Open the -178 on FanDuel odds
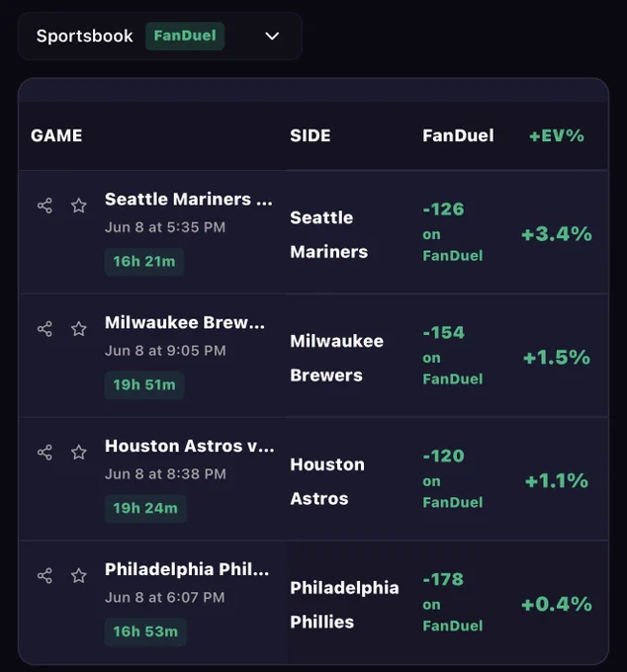 coord(453,602)
